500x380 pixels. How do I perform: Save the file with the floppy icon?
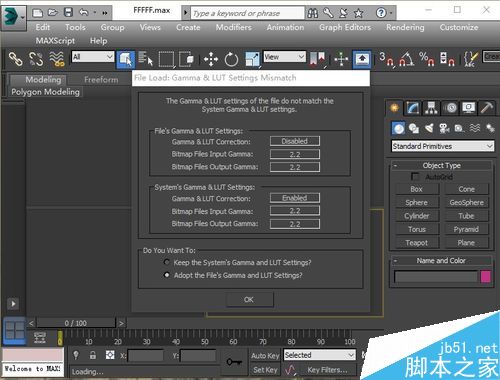point(68,13)
